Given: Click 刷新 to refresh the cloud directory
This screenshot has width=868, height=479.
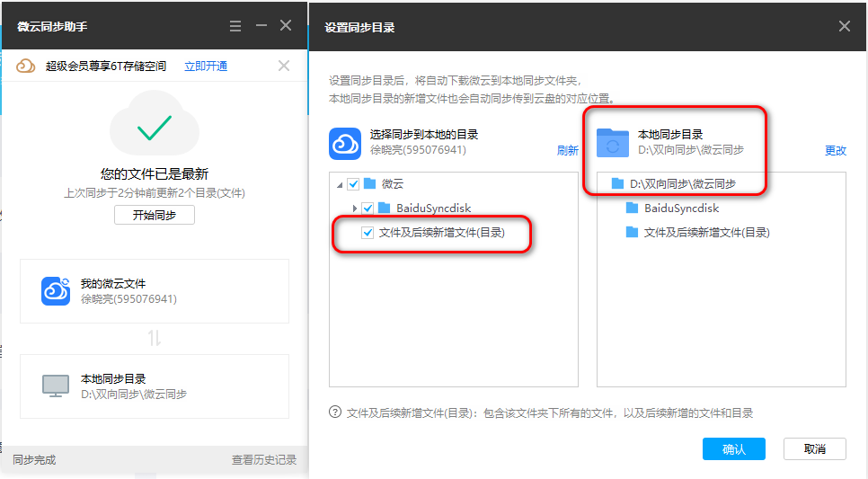Looking at the screenshot, I should click(567, 151).
